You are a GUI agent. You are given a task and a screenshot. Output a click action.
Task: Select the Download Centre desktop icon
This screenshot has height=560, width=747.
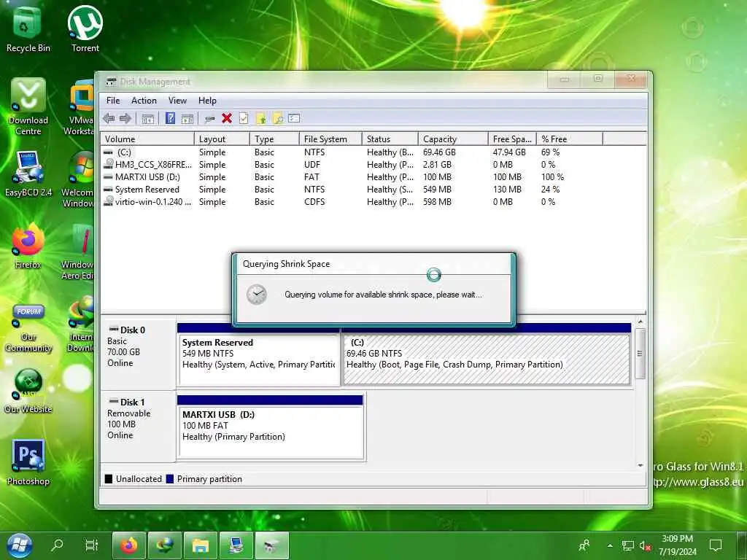click(28, 106)
